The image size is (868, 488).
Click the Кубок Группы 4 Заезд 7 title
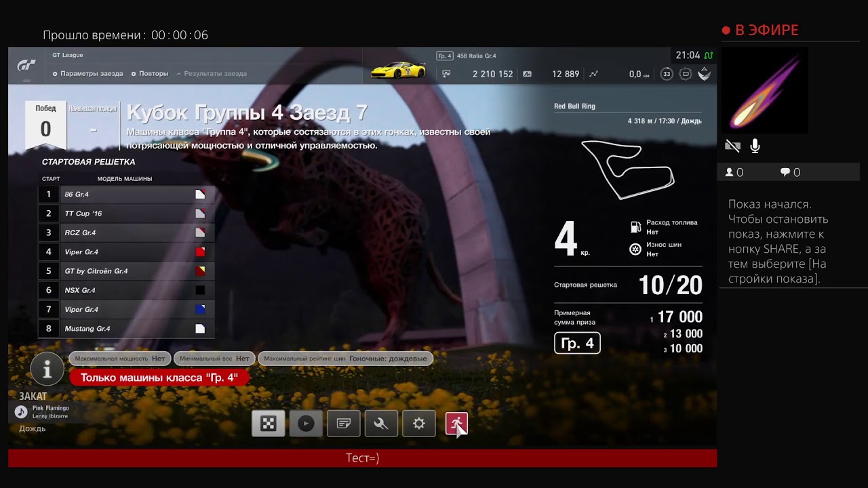click(247, 112)
